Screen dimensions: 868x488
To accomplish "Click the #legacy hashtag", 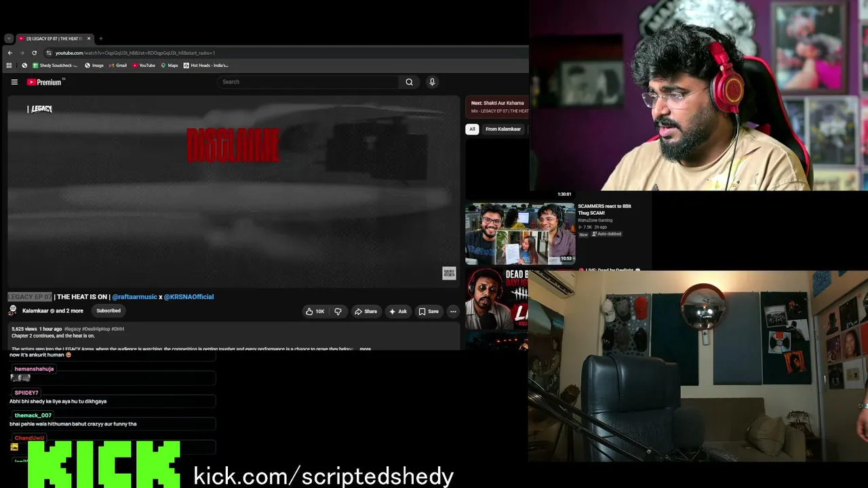I will [x=73, y=329].
